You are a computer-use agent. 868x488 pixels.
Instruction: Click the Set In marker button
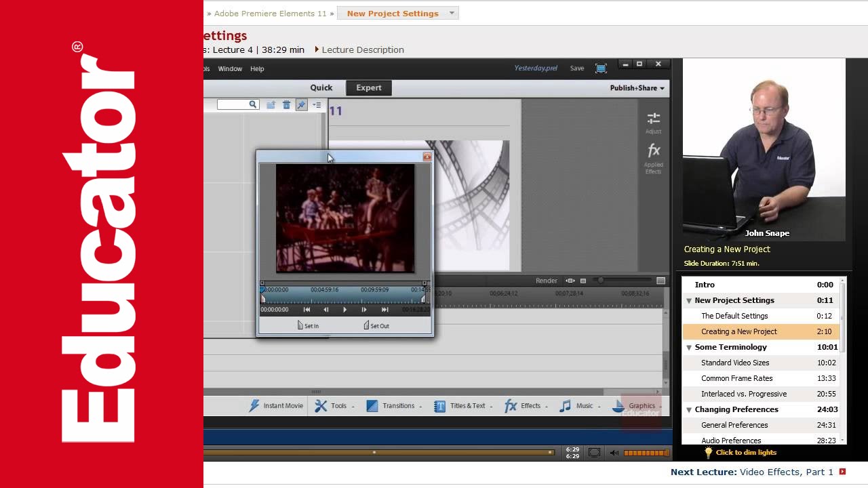(x=308, y=326)
